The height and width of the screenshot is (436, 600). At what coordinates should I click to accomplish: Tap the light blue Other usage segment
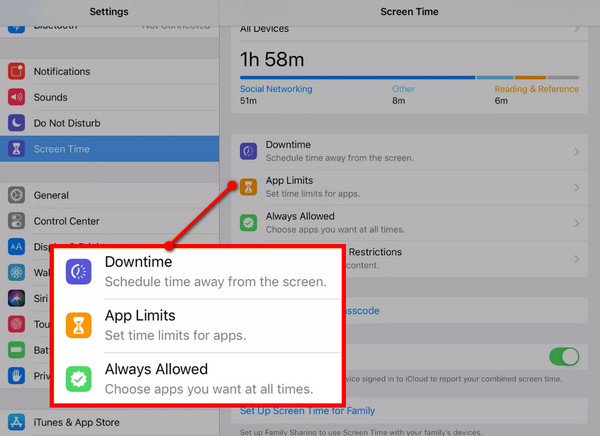click(495, 77)
